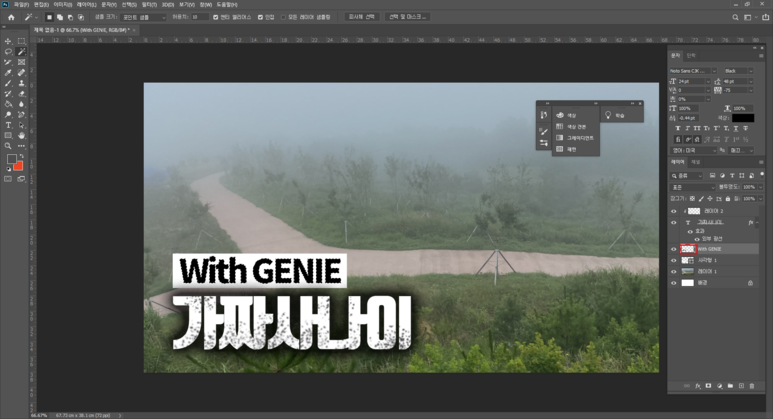Toggle the contiguous checkbox
Screen dimensions: 773x419
tap(260, 17)
